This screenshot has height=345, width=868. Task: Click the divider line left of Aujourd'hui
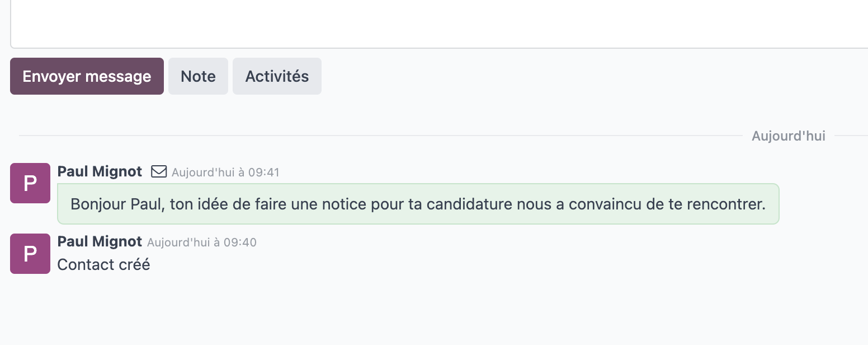380,136
